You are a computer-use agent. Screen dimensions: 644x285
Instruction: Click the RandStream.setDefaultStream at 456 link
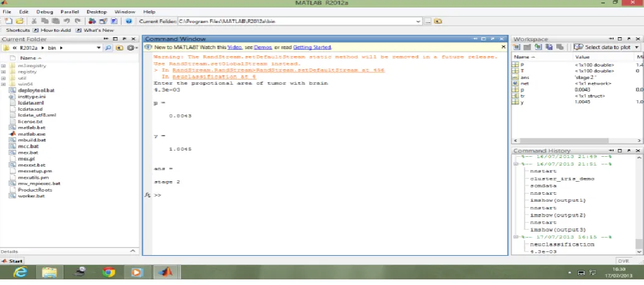(x=279, y=70)
